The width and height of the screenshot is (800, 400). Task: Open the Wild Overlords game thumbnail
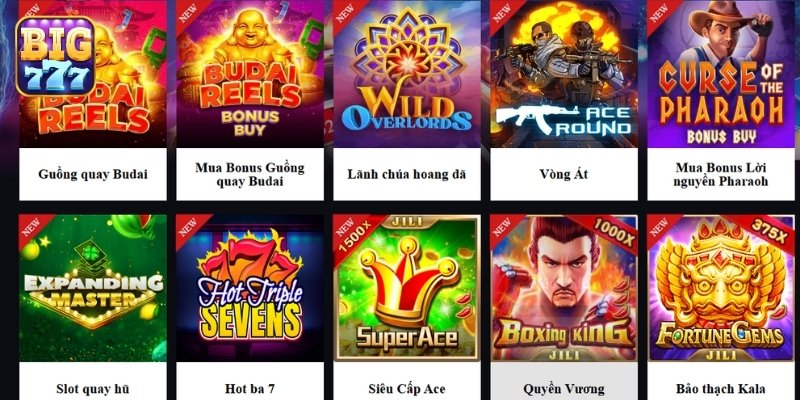[x=407, y=74]
